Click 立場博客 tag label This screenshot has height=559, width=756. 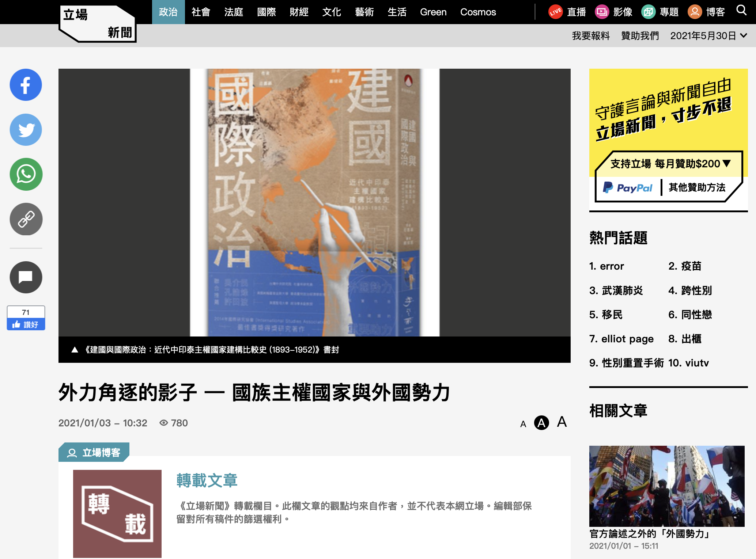94,452
